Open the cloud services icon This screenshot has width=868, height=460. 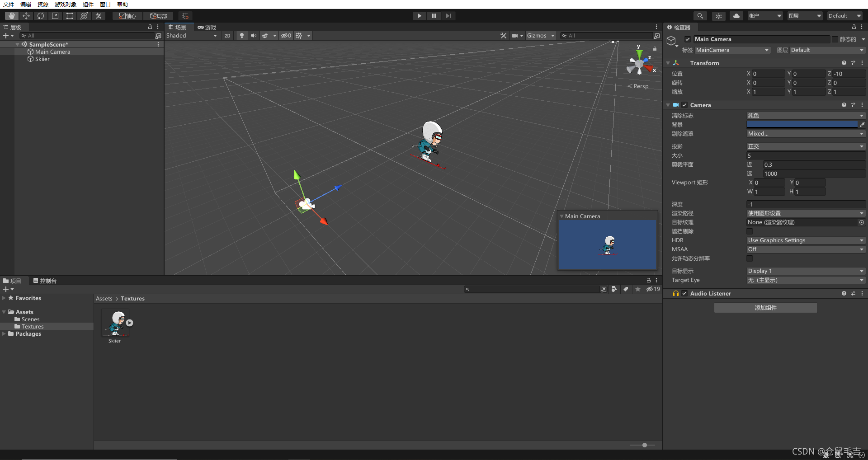(x=736, y=16)
